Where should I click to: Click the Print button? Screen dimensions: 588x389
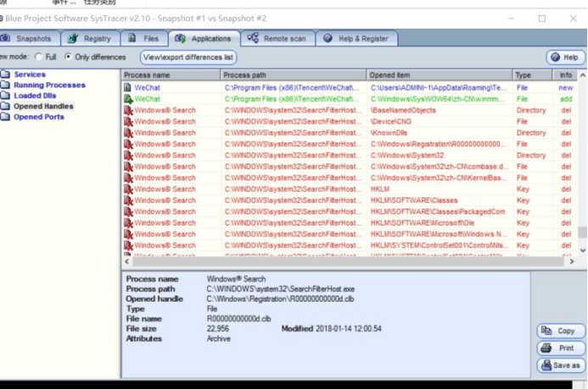(x=561, y=348)
